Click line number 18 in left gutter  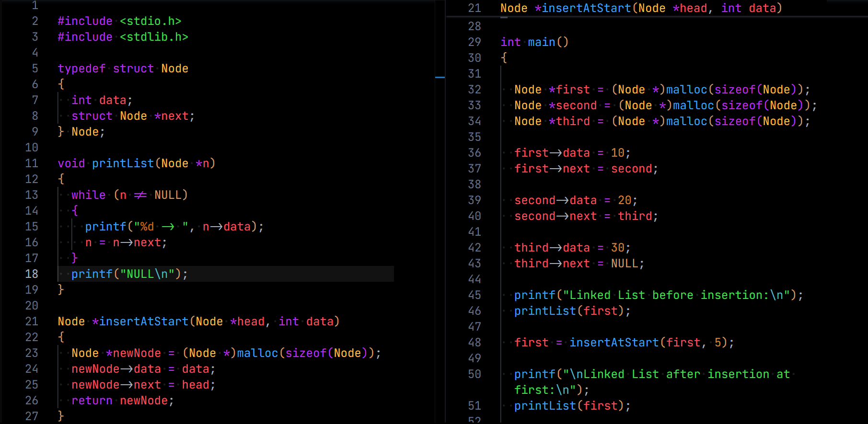coord(32,274)
